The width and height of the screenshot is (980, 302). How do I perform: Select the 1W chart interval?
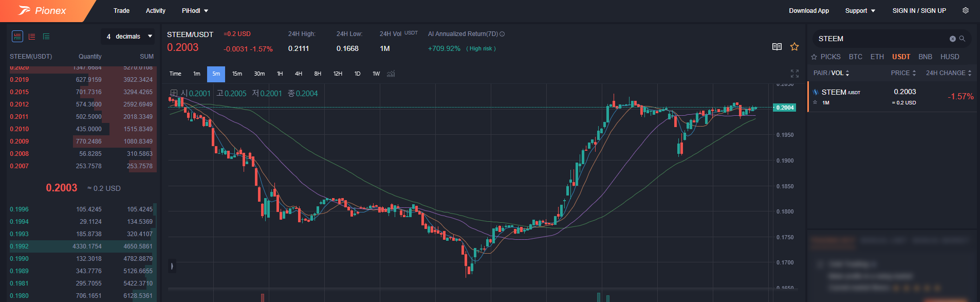[x=376, y=74]
